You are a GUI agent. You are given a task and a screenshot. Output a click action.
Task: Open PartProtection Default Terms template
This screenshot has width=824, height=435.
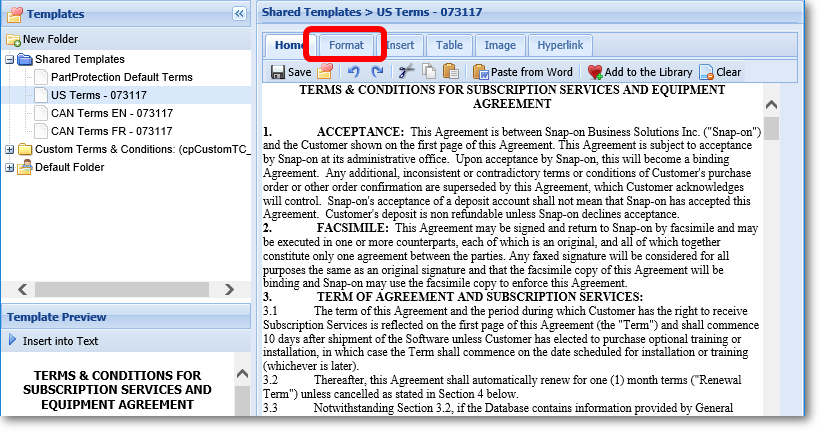click(x=121, y=77)
